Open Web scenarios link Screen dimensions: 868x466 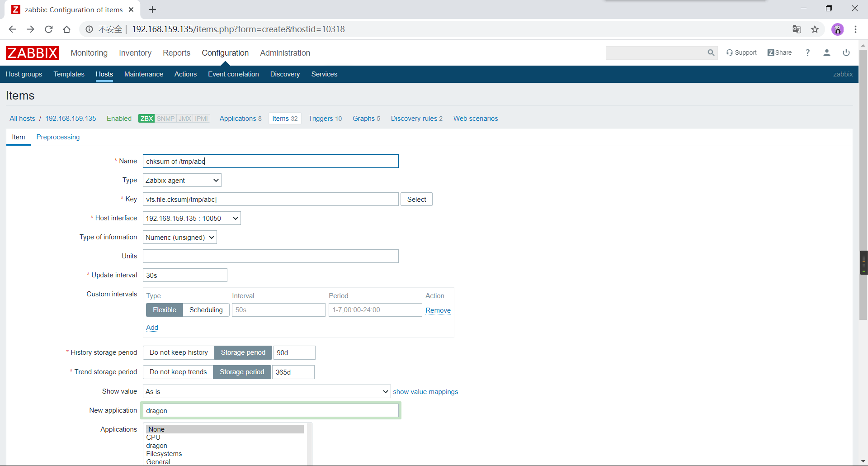pos(476,119)
